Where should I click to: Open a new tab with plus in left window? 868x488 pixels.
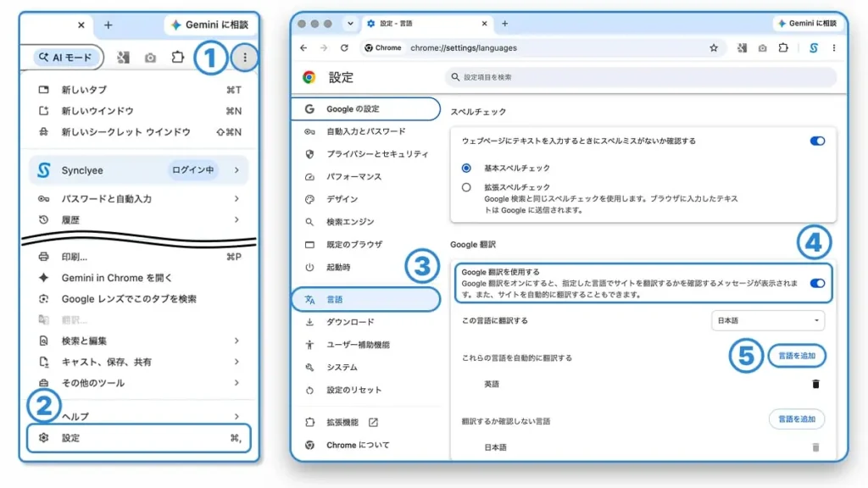coord(108,25)
